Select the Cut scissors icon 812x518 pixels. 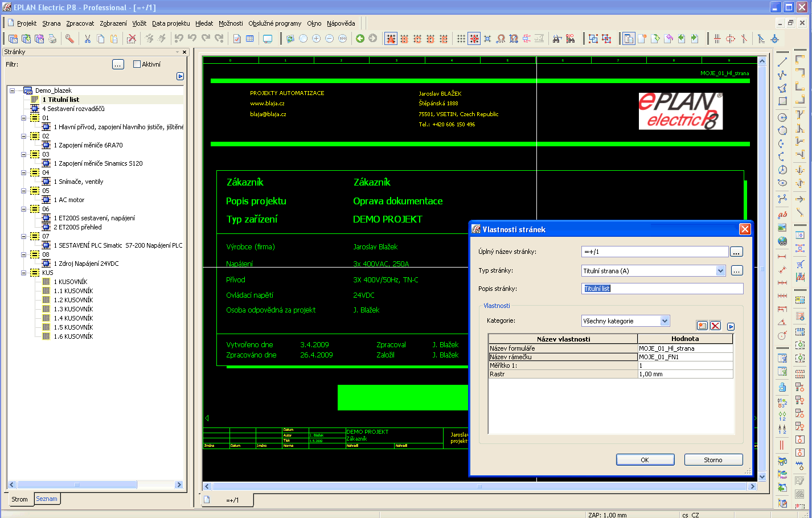coord(88,39)
